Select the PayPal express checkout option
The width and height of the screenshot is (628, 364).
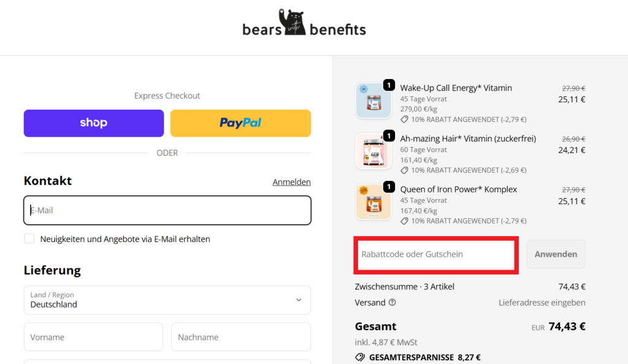point(240,123)
